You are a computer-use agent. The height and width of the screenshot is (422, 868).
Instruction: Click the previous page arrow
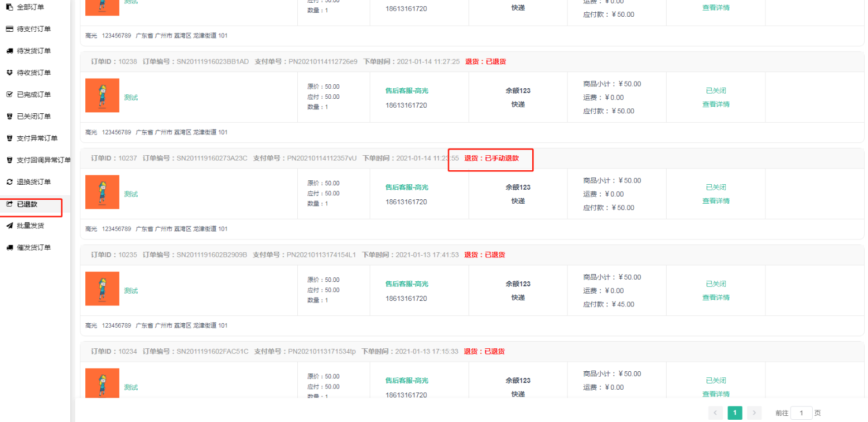tap(716, 413)
